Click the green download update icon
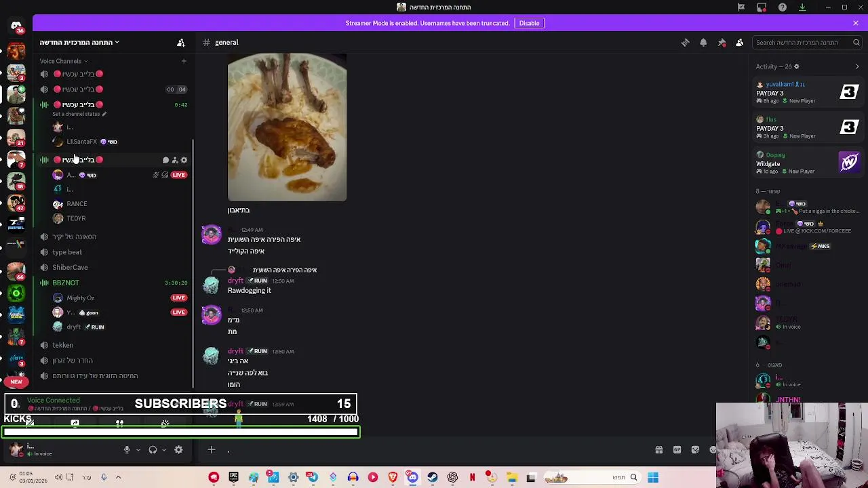 pos(802,7)
